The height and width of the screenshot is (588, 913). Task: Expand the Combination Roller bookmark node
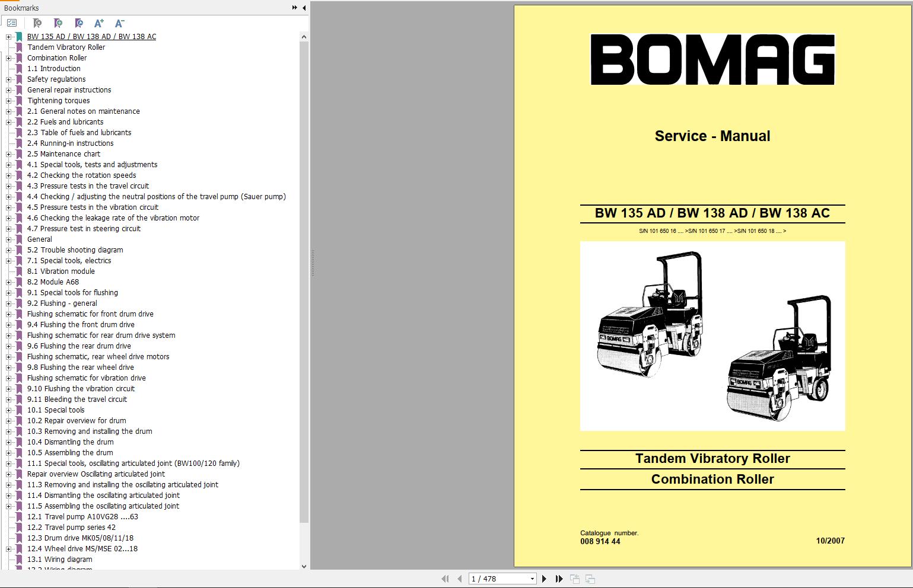[8, 58]
